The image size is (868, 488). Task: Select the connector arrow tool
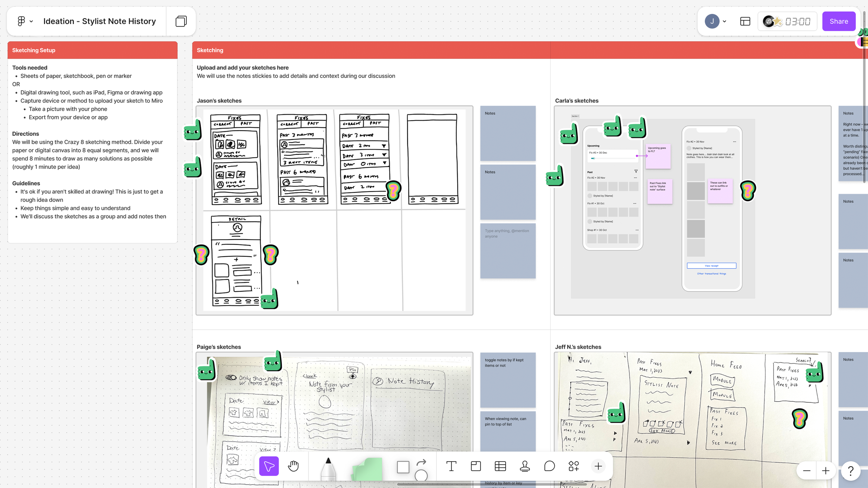421,462
